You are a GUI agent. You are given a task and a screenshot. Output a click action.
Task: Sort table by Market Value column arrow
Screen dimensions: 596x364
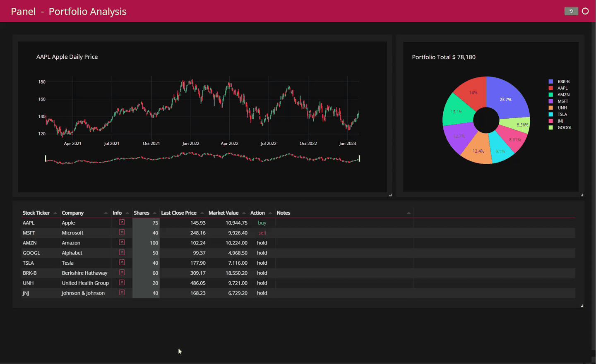click(x=244, y=213)
